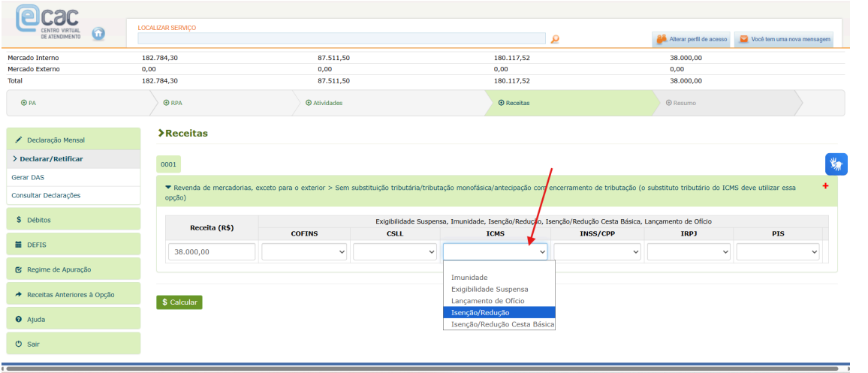Open Receitas Anteriores à Opção menu

point(73,294)
